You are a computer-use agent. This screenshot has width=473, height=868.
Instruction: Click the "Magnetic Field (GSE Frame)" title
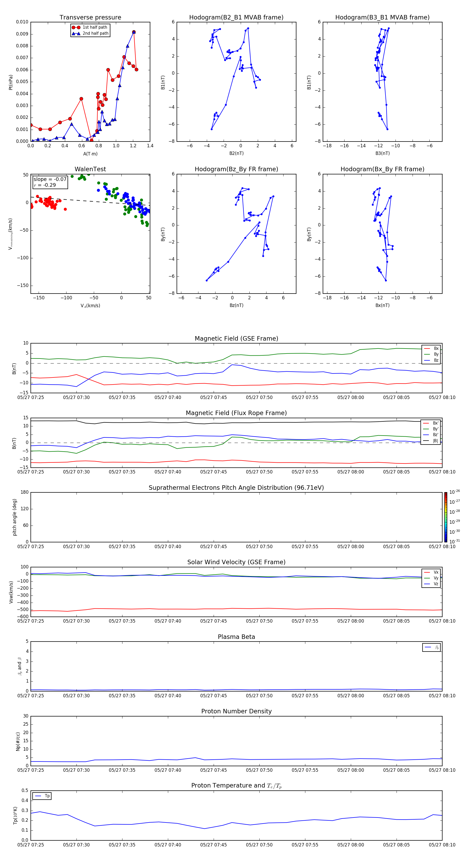236,339
